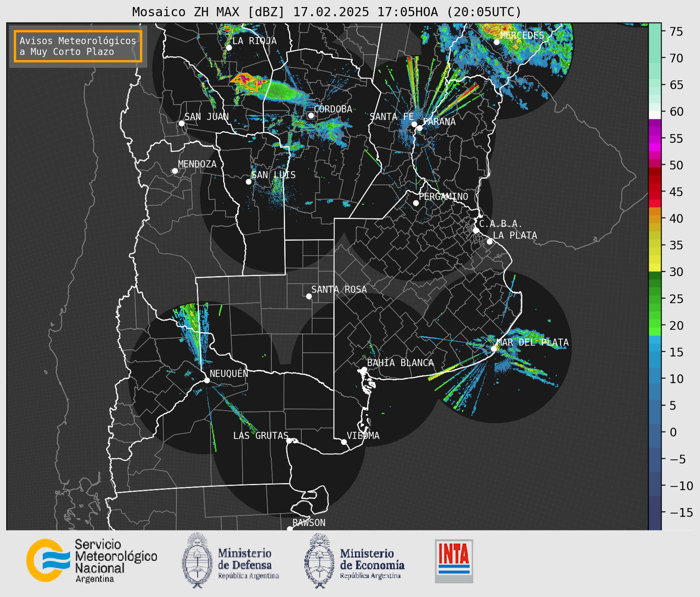
Task: Select the MAR DEL PLATA city marker
Action: (x=494, y=349)
